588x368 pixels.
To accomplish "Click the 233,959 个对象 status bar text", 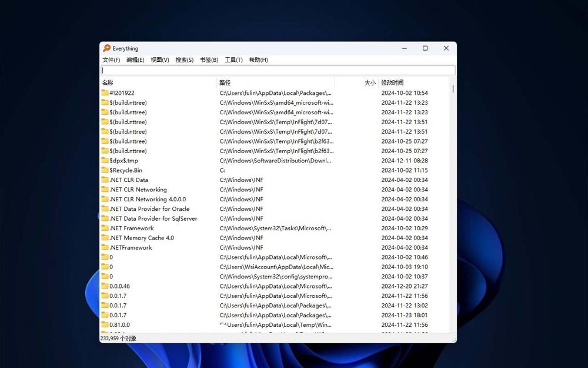I will (118, 339).
